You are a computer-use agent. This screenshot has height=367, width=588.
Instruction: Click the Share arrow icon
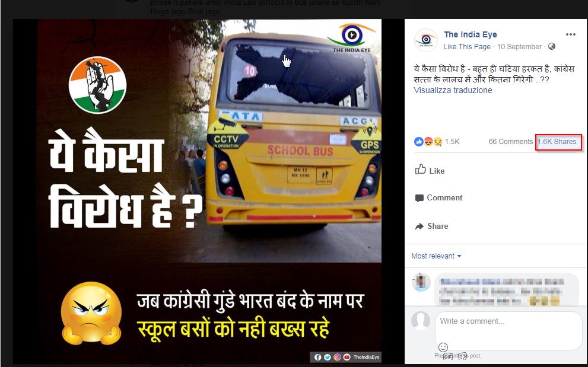point(419,226)
